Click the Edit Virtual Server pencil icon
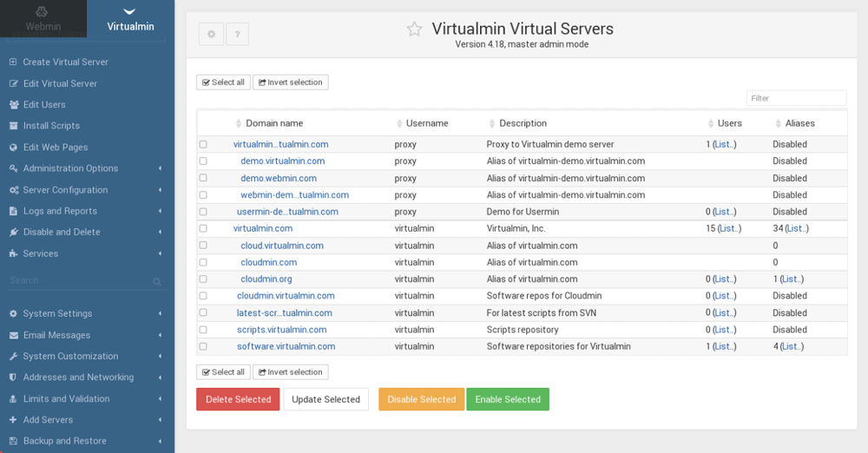868x453 pixels. pyautogui.click(x=13, y=83)
